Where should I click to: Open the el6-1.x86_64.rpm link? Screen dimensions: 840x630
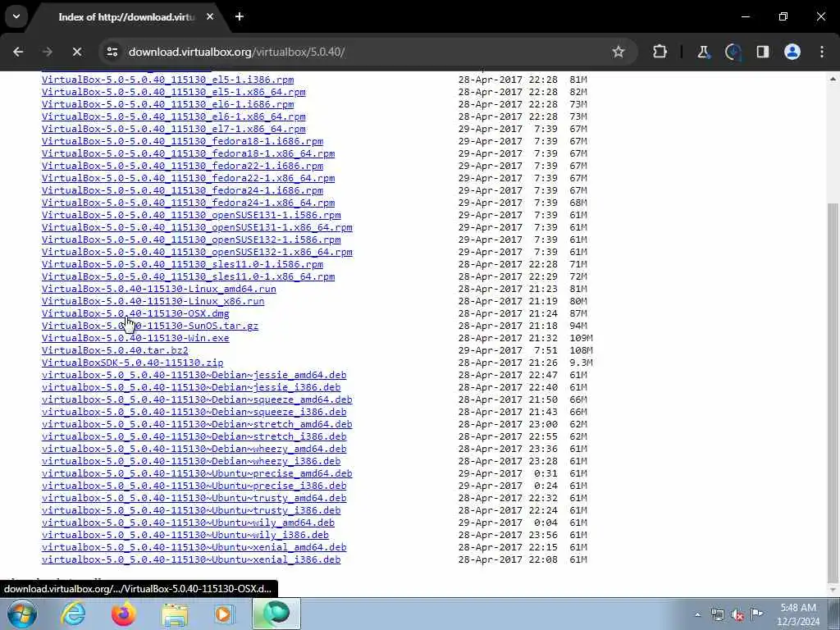(x=174, y=116)
